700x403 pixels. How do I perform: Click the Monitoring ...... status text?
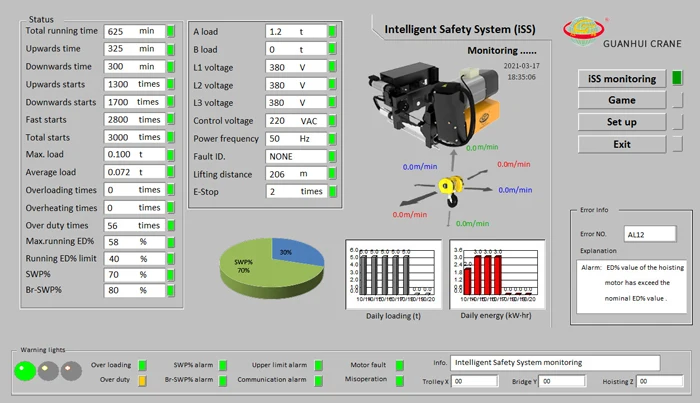[x=502, y=50]
